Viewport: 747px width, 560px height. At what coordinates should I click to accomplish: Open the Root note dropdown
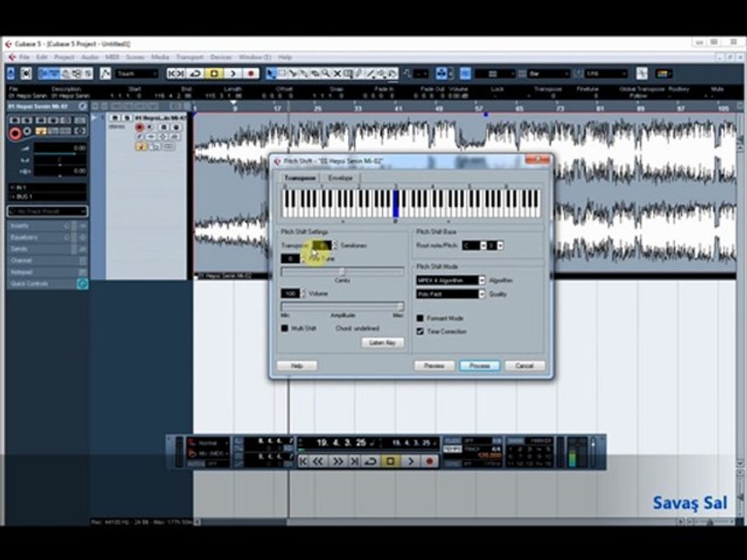(x=474, y=245)
